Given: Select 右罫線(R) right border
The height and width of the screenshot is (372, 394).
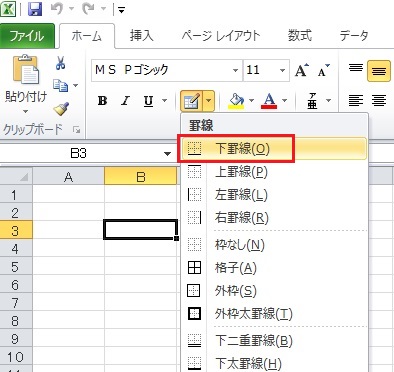Looking at the screenshot, I should [x=274, y=218].
